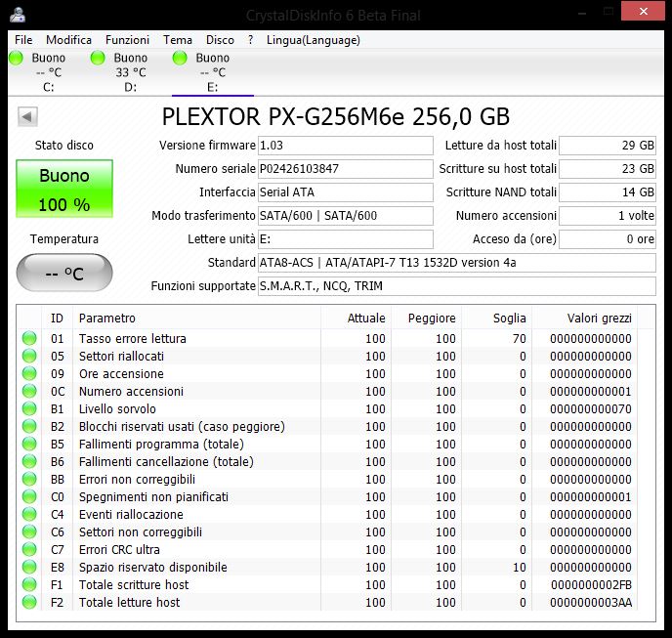
Task: Click the PLEXTOR PX-G256M6e 256,0 GB title
Action: 336,116
